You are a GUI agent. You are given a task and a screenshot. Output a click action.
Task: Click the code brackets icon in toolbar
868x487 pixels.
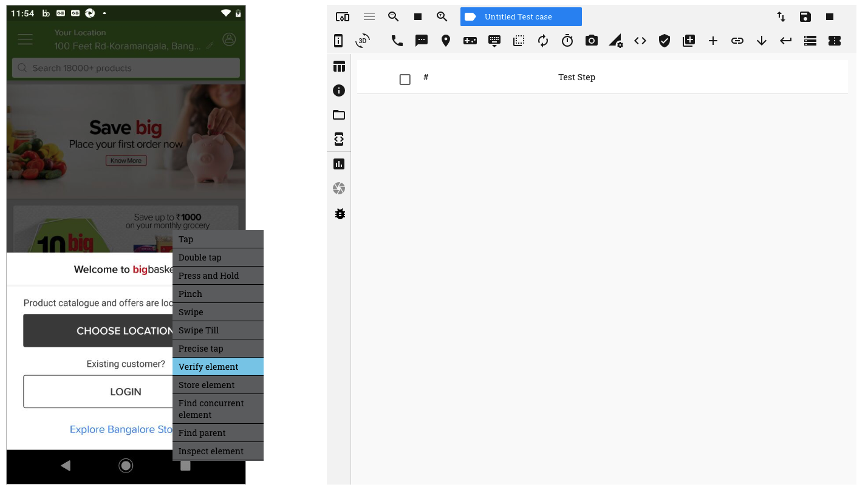click(x=640, y=41)
